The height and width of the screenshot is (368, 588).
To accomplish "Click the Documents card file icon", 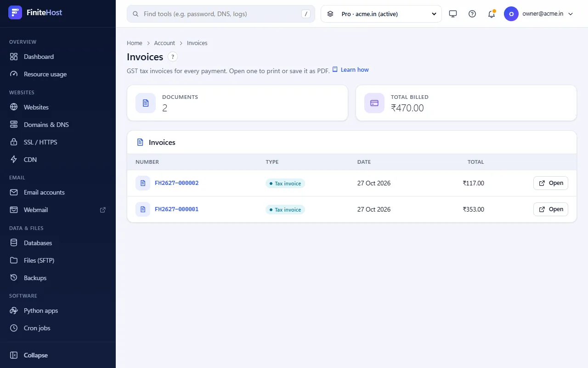I will pyautogui.click(x=146, y=103).
